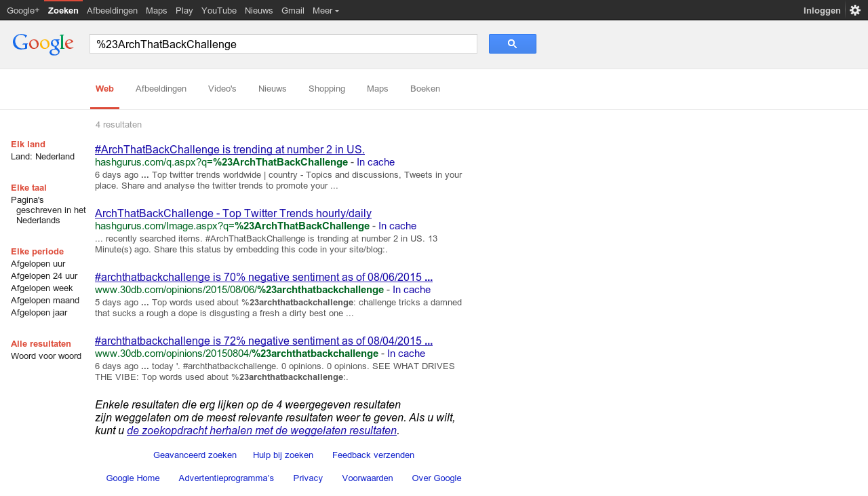Viewport: 868px width, 496px height.
Task: Click the www.30db.com/opinions/2015/08/06 green URL
Action: 239,290
